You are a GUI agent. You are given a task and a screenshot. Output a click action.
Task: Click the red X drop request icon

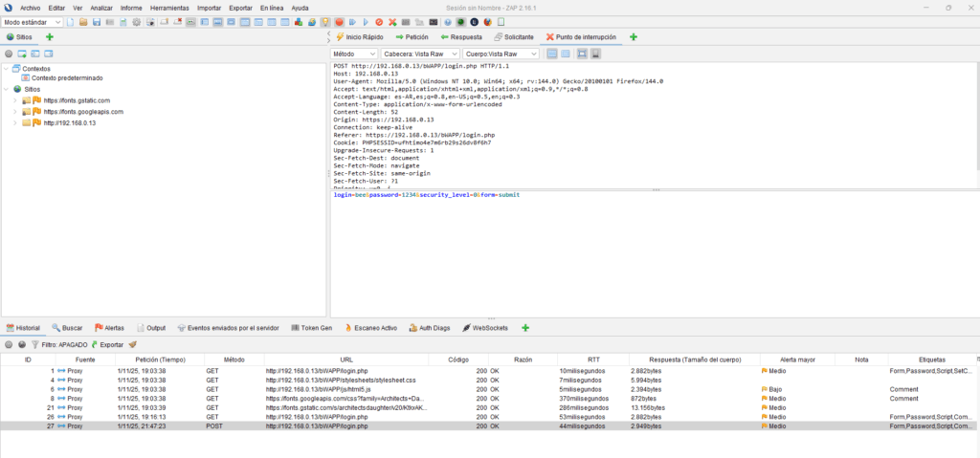(x=391, y=22)
